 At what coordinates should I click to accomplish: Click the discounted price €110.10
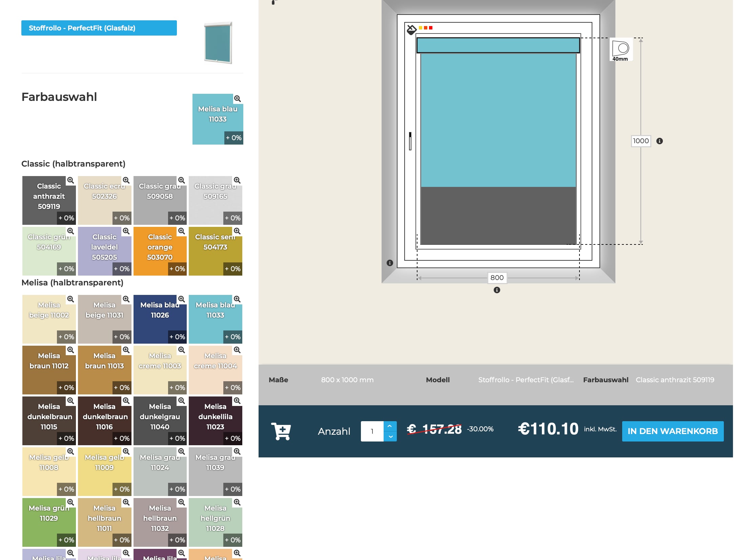pyautogui.click(x=548, y=429)
